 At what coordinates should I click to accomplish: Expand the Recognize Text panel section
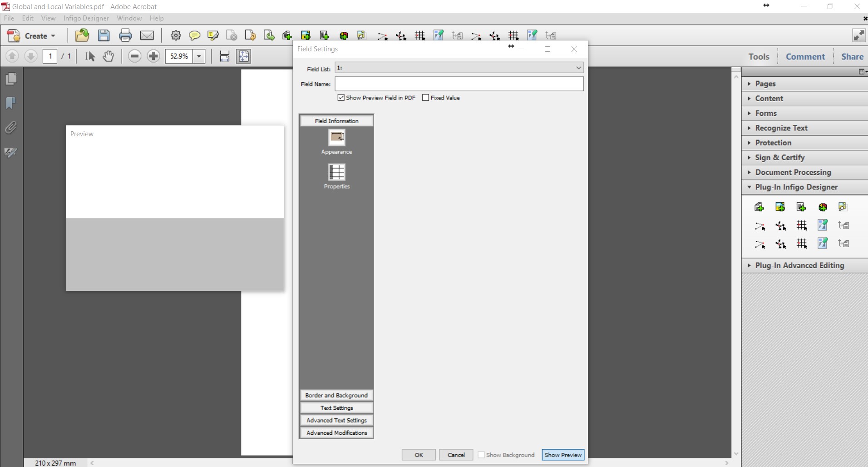781,128
